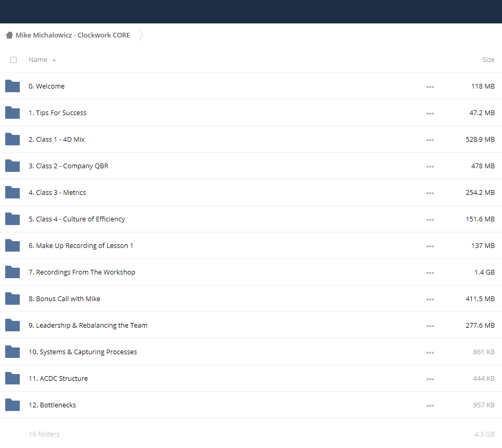Click the folder icon for 9. Leadership & Rebalancing
The image size is (502, 448).
(12, 325)
